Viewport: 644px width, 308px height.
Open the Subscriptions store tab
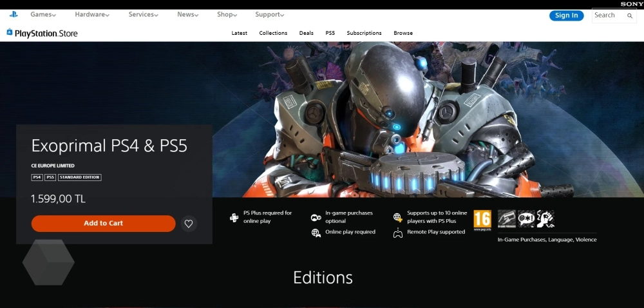pyautogui.click(x=364, y=33)
